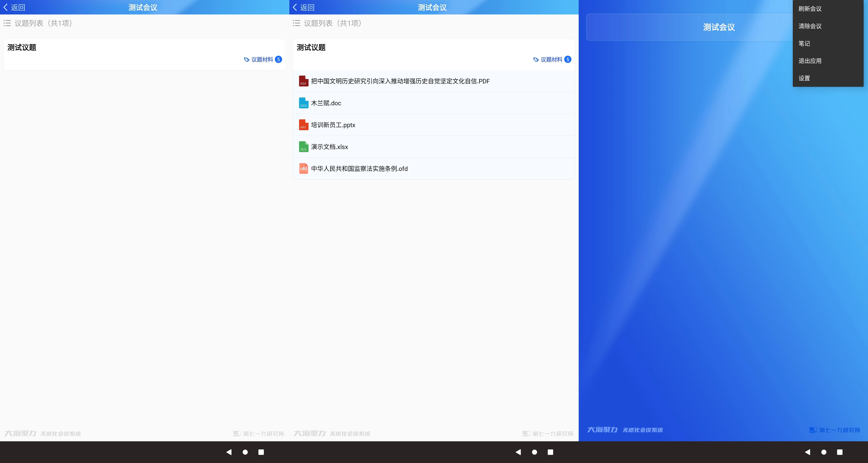Click the red PDF file icon
The width and height of the screenshot is (868, 463).
coord(304,81)
